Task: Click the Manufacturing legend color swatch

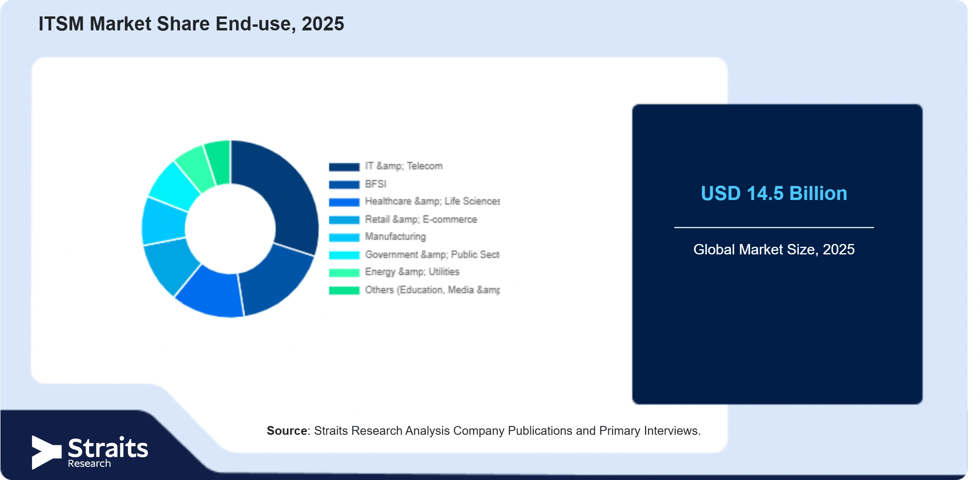Action: coord(344,237)
